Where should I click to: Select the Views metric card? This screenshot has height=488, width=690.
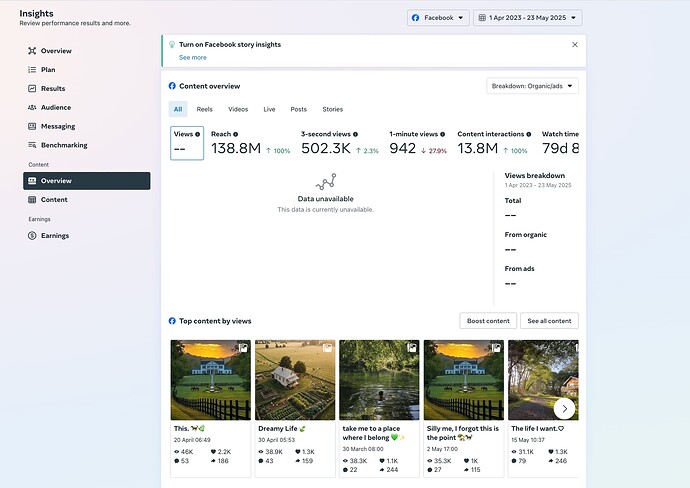pyautogui.click(x=187, y=143)
